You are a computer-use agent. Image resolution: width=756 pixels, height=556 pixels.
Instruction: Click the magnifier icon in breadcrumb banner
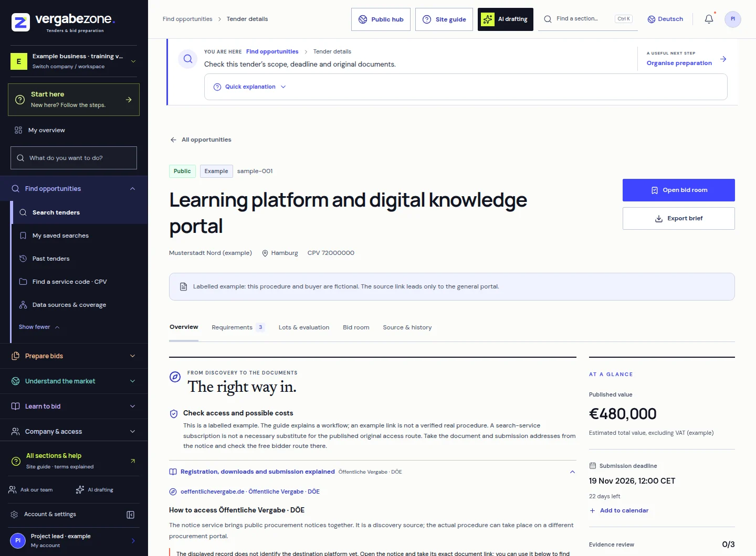188,59
